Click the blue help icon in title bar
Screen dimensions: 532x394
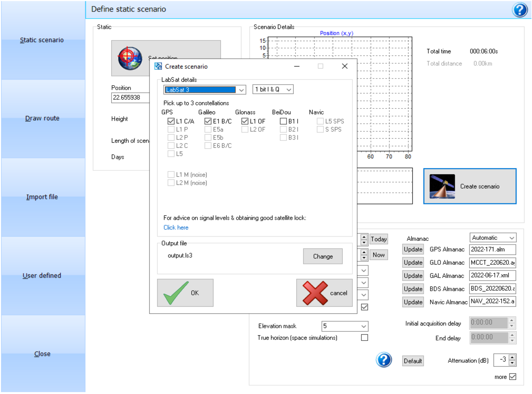(x=520, y=10)
